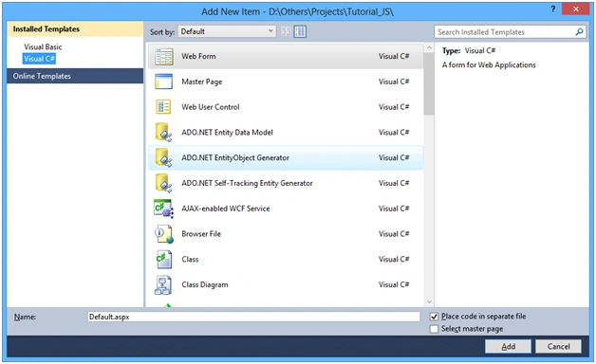Select "ADO.NET EntityObject Generator" text

[235, 158]
